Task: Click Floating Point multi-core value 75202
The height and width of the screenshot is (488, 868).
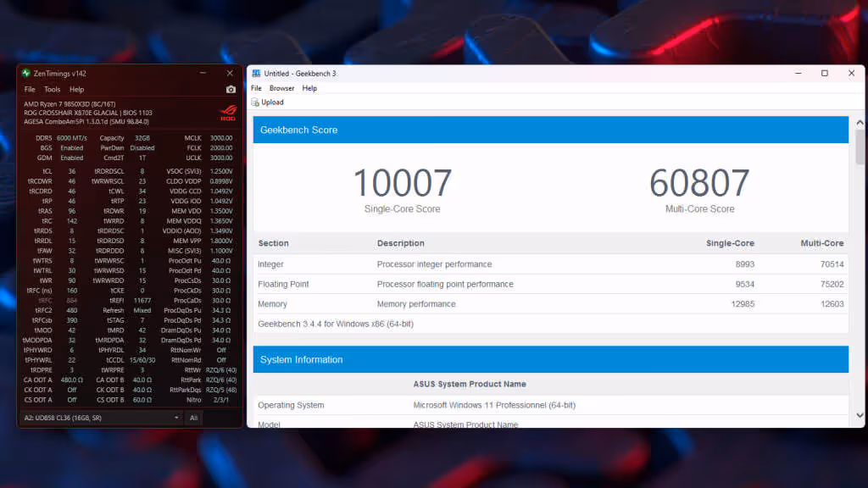Action: [x=832, y=285]
